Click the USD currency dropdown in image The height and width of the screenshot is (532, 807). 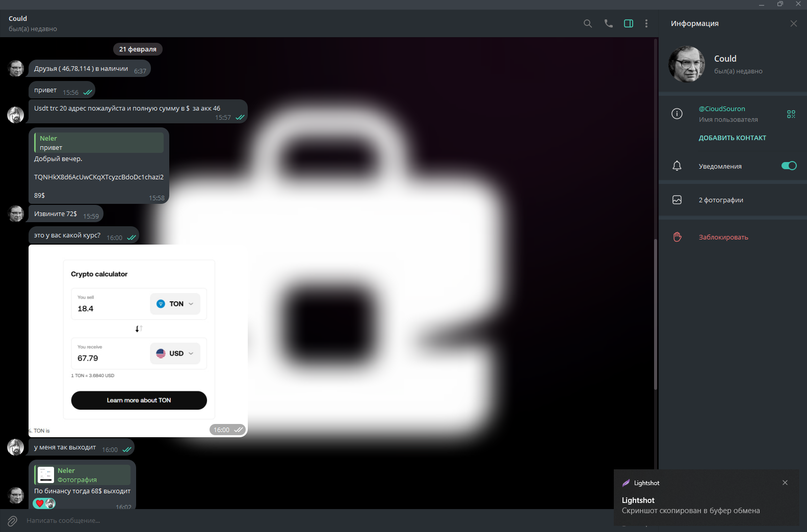pos(175,353)
